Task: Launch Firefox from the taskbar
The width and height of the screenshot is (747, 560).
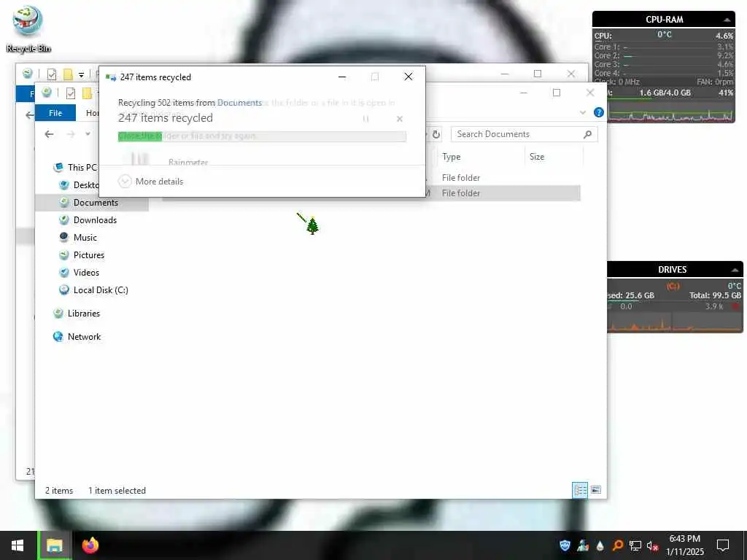Action: point(90,545)
